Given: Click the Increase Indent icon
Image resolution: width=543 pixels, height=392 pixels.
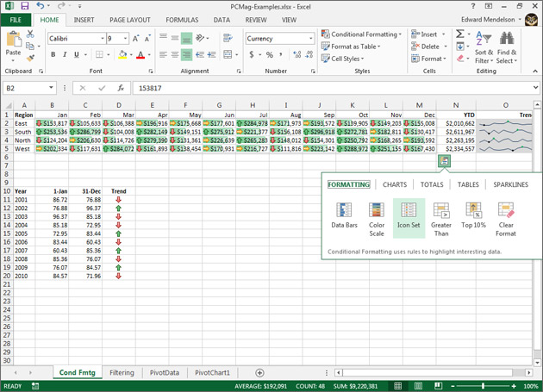Looking at the screenshot, I should 211,55.
